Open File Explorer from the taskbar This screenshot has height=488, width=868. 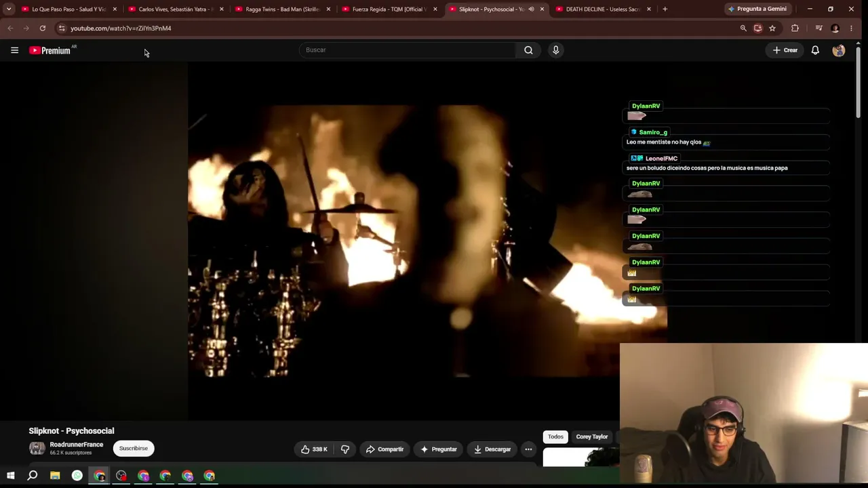point(55,476)
